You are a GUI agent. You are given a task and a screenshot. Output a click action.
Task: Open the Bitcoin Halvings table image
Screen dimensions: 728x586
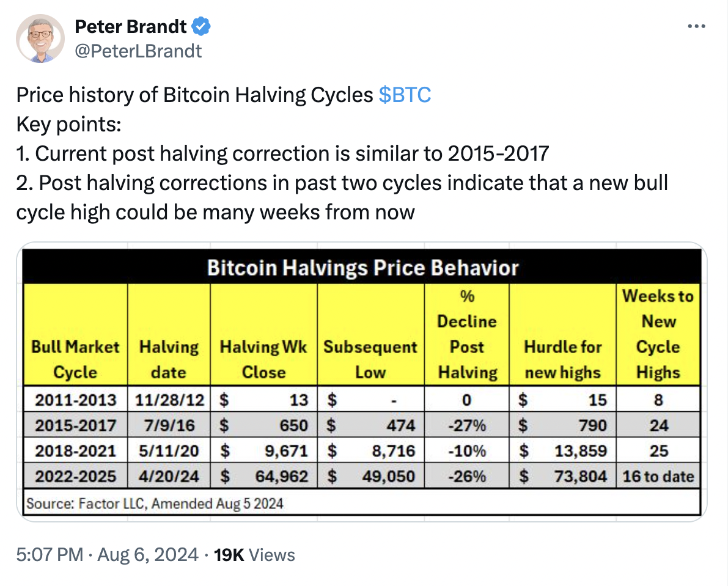click(x=362, y=382)
